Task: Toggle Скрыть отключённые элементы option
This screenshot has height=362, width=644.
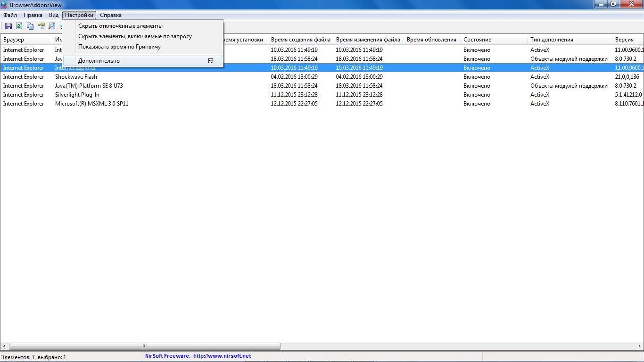Action: pos(143,26)
